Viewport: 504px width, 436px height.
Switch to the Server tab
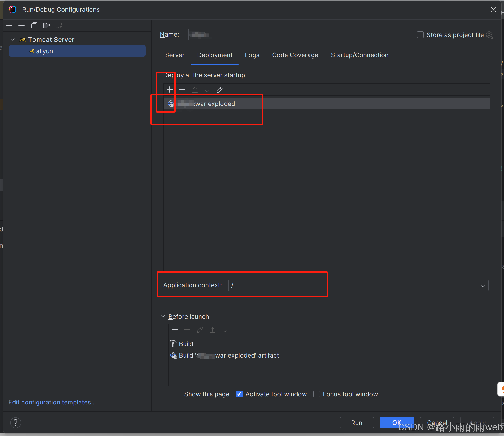(175, 55)
